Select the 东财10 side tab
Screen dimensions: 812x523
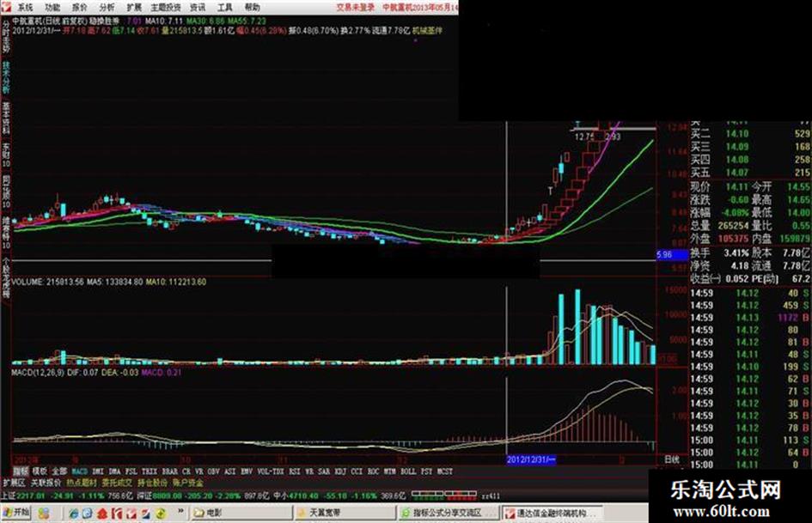[6, 155]
